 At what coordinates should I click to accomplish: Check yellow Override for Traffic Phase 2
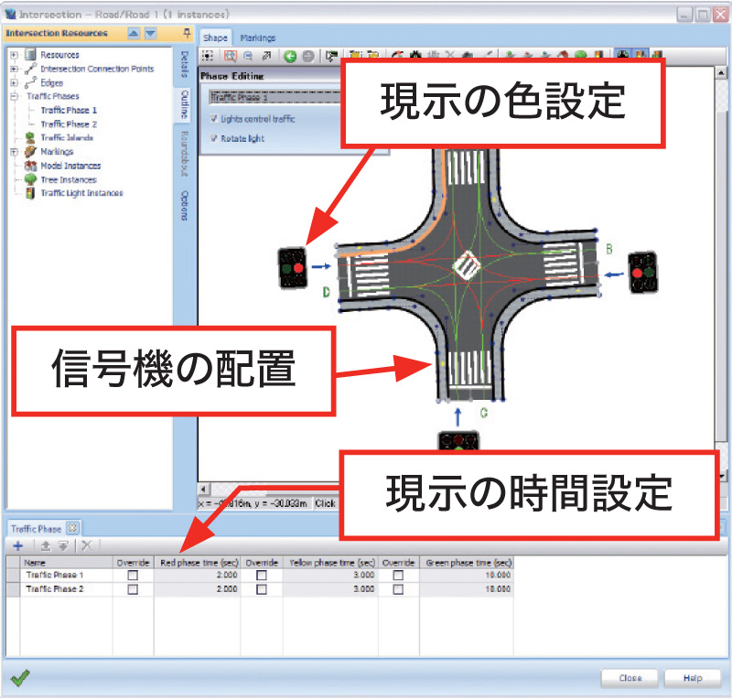tap(262, 589)
